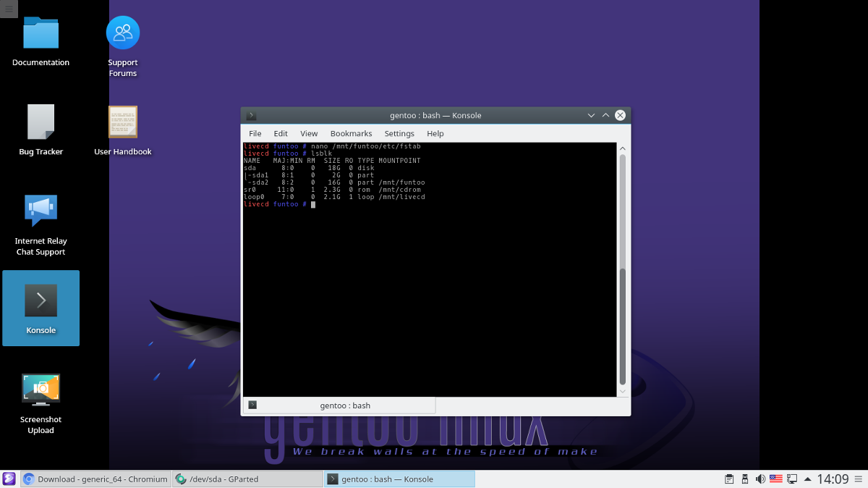868x488 pixels.
Task: Launch Konsole from the desktop icon
Action: [x=41, y=300]
